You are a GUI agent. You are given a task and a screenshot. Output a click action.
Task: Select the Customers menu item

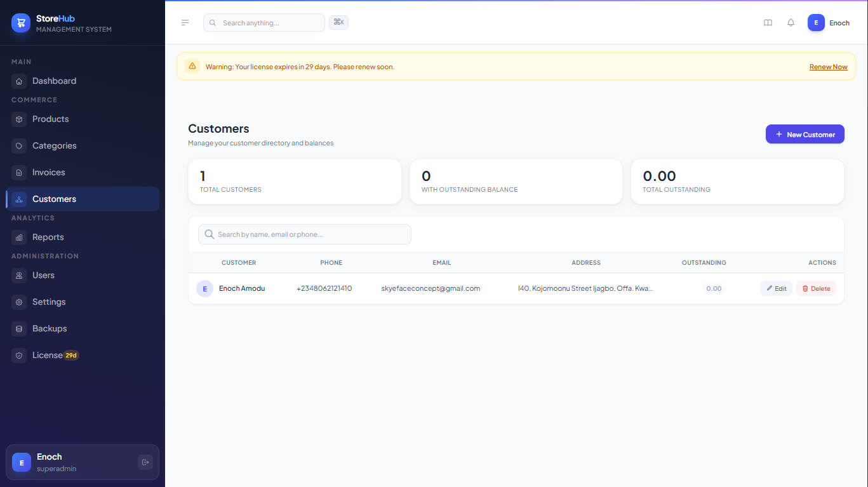83,199
